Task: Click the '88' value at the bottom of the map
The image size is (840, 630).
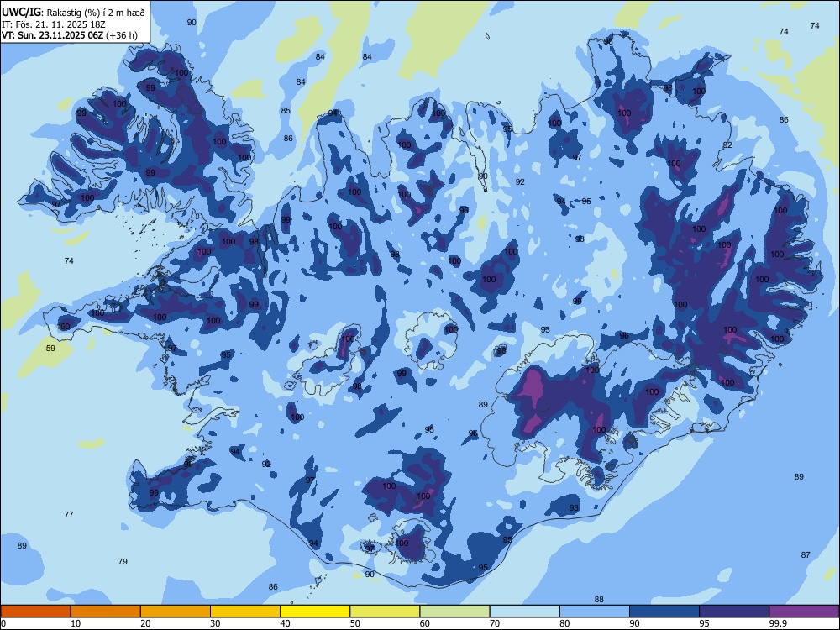Action: pyautogui.click(x=599, y=600)
